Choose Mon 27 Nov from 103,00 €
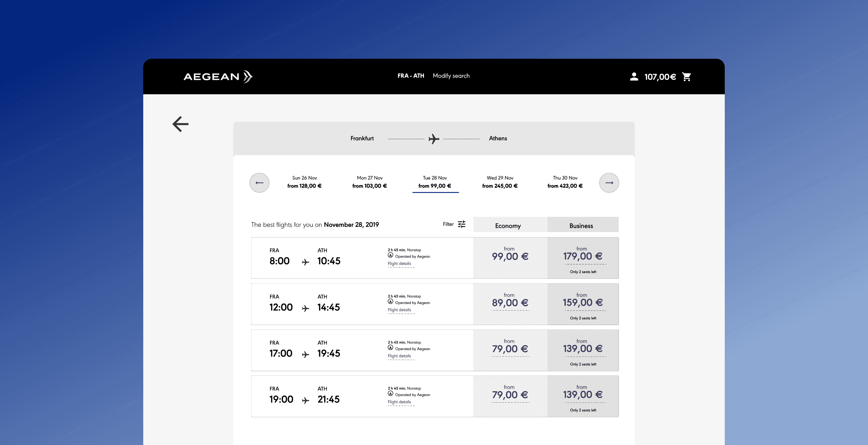 pyautogui.click(x=370, y=182)
